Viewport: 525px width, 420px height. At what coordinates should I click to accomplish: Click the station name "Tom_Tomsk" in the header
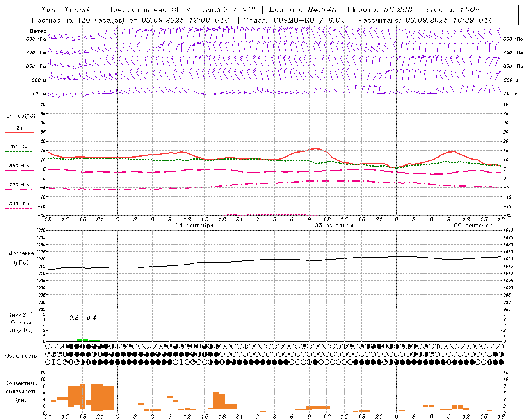[x=66, y=10]
